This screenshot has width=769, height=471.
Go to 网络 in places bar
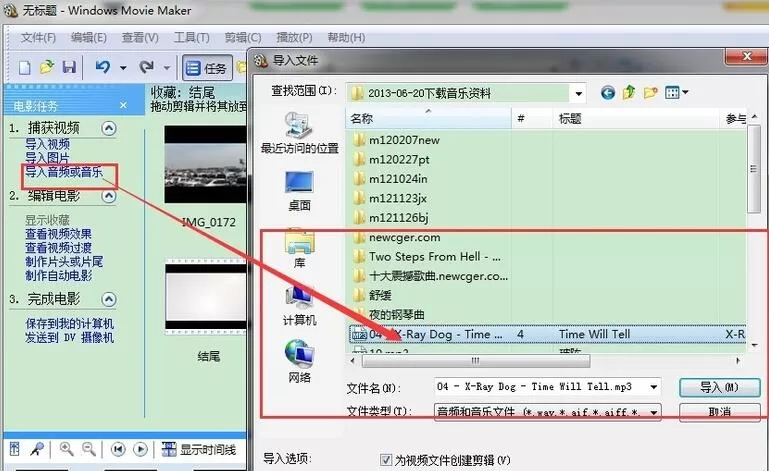click(x=300, y=362)
